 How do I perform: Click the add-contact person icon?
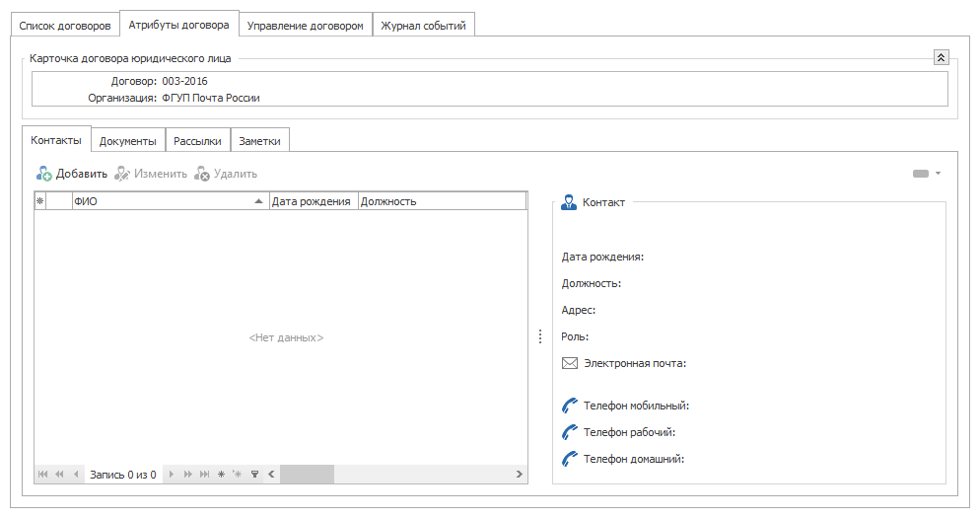point(43,174)
